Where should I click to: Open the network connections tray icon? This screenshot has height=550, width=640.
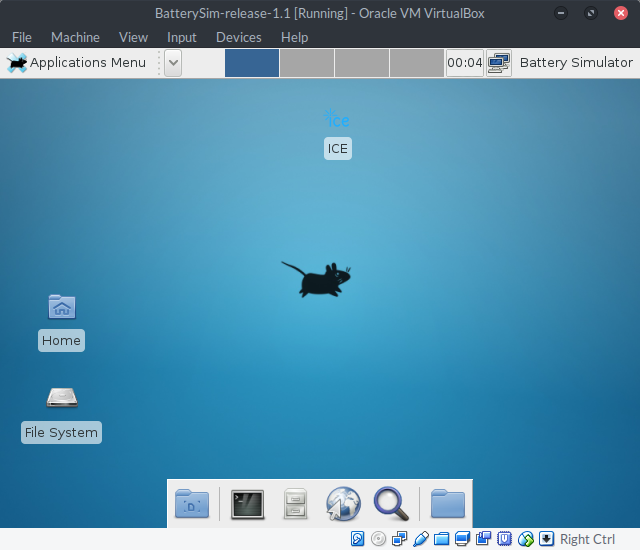(x=499, y=63)
